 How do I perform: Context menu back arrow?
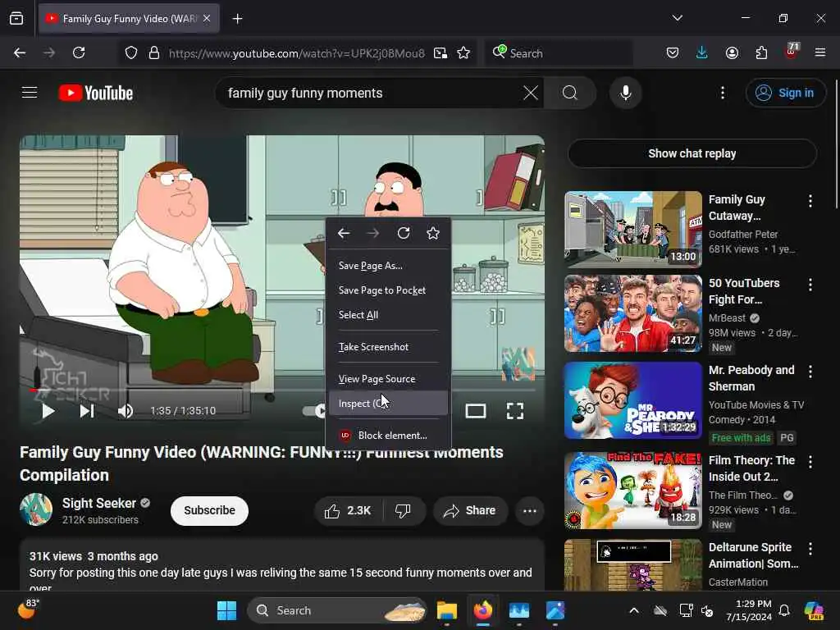tap(344, 233)
